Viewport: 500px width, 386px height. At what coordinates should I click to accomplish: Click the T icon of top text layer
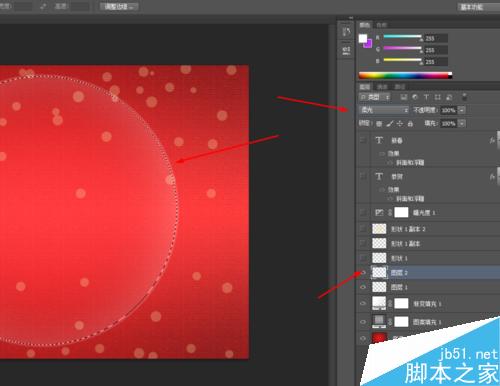click(379, 140)
